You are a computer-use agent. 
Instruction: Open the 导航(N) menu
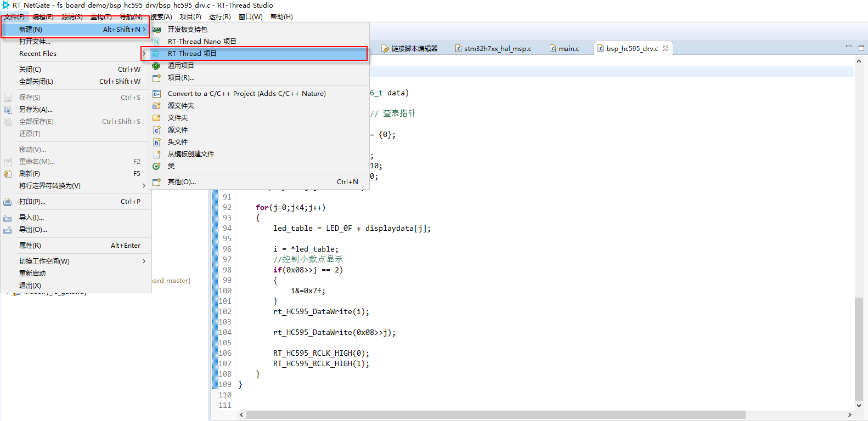131,17
